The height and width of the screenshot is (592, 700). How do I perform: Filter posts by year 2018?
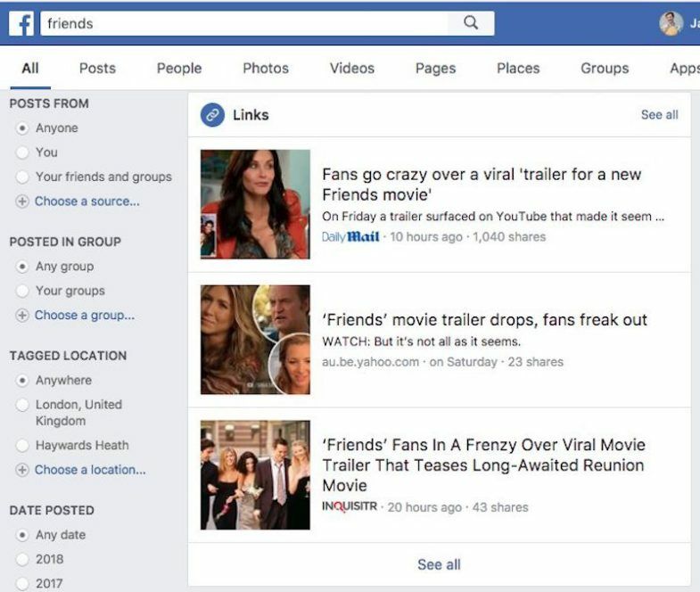[22, 559]
